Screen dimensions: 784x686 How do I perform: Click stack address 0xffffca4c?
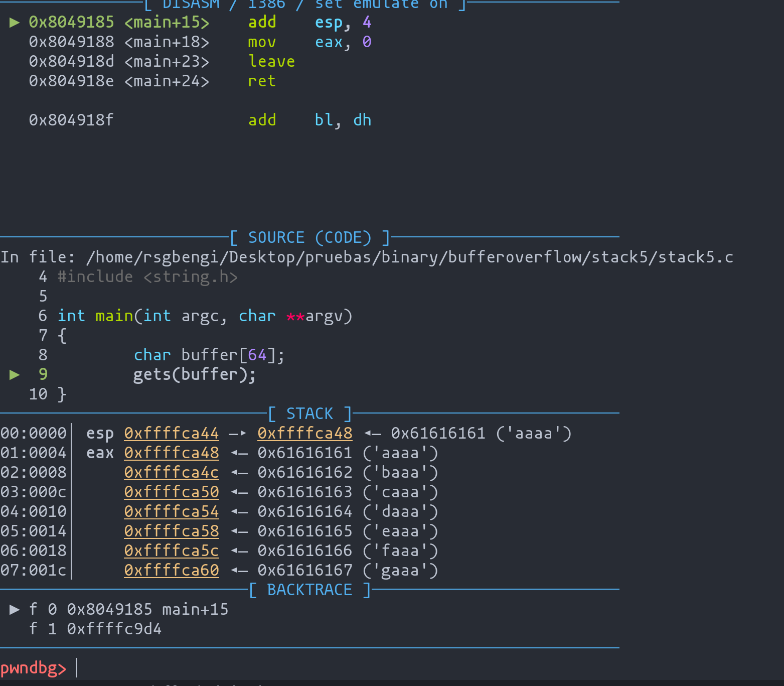coord(171,472)
